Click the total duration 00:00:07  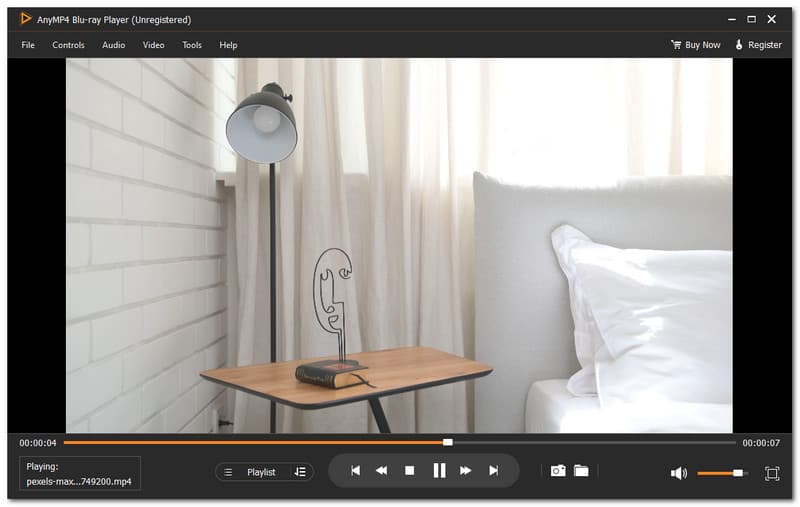coord(761,443)
